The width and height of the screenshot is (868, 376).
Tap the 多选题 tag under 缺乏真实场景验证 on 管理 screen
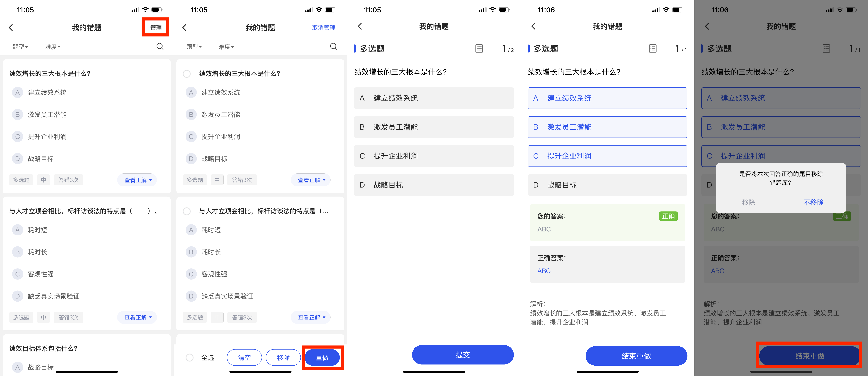(21, 317)
